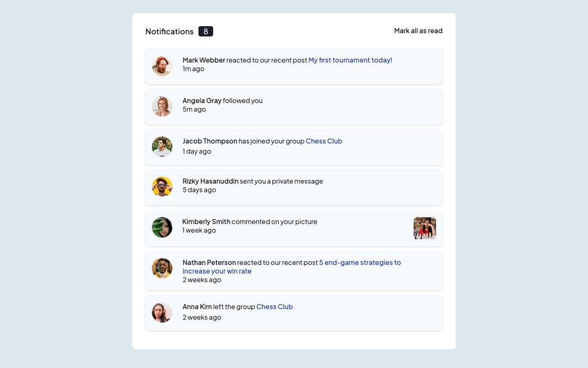Click Mark Webber's avatar

162,66
